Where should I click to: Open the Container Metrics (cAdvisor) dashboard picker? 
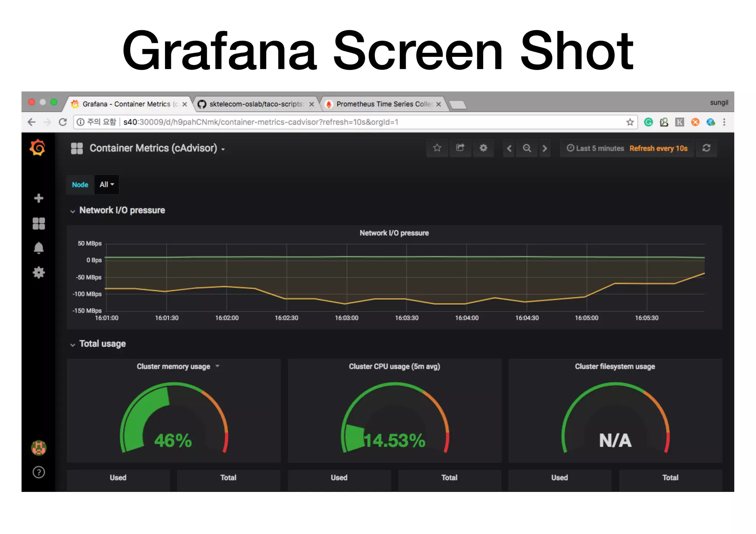153,148
